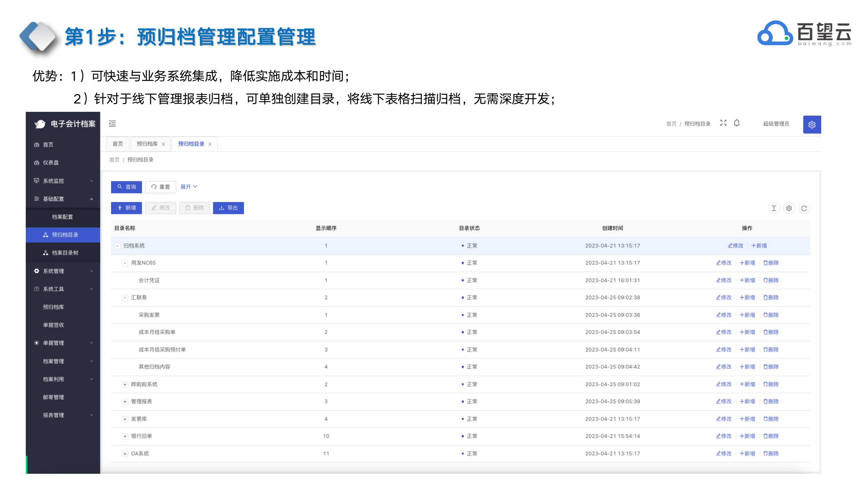Click the 新增 toolbar button
The height and width of the screenshot is (488, 868).
coord(126,208)
